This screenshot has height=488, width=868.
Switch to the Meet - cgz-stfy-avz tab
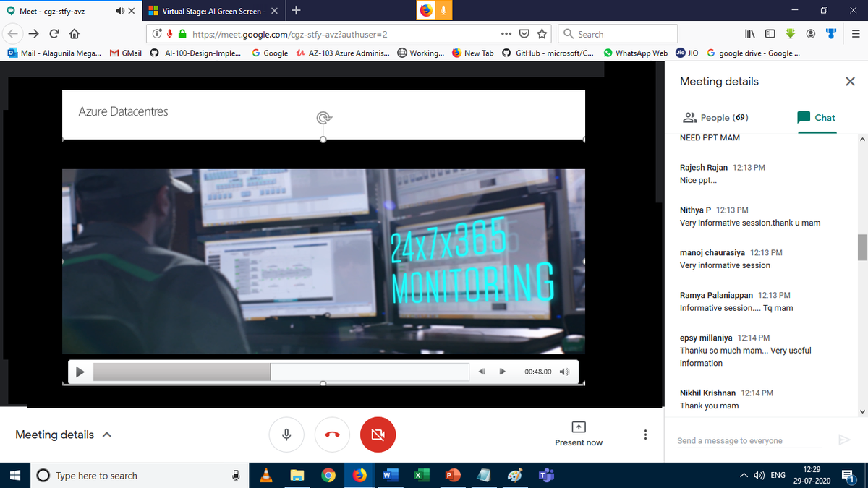[x=69, y=11]
